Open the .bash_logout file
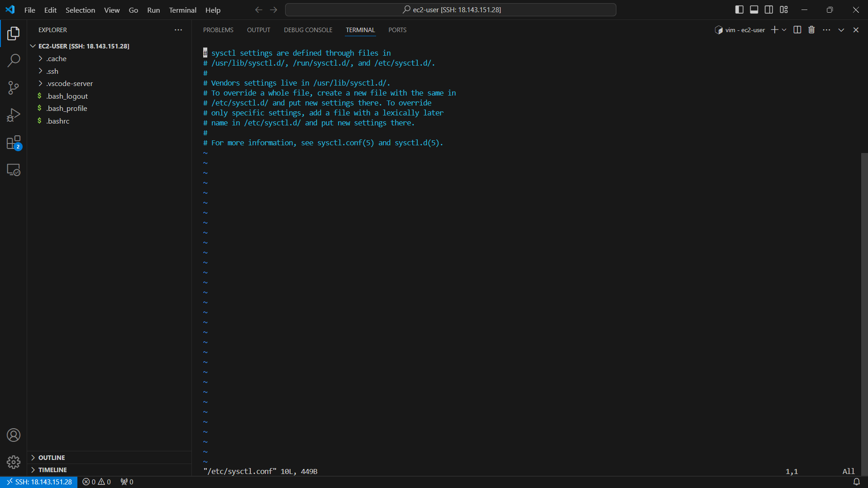868x488 pixels. pyautogui.click(x=109, y=96)
